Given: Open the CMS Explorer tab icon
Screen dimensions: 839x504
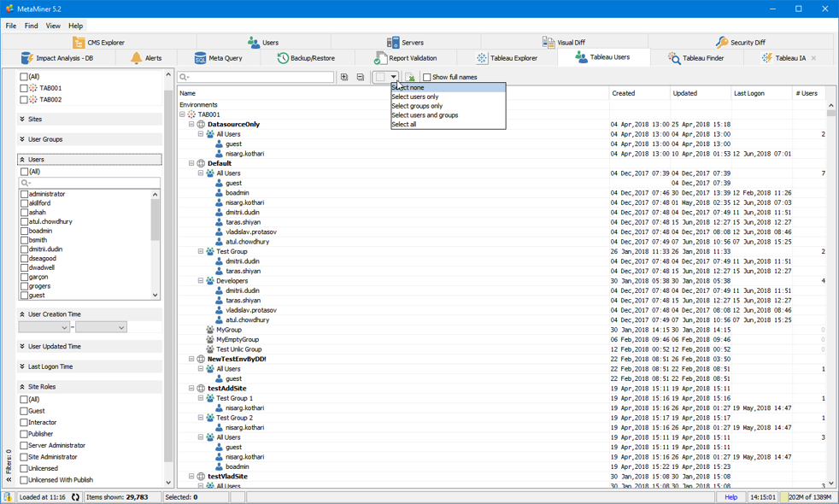Looking at the screenshot, I should (x=79, y=42).
